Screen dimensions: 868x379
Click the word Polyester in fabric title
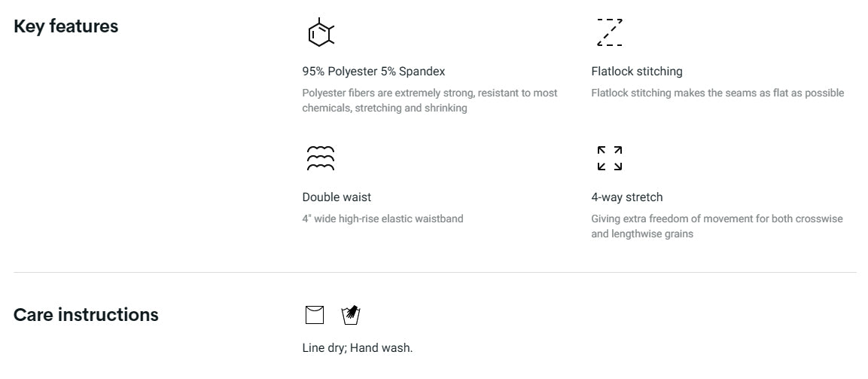coord(353,72)
